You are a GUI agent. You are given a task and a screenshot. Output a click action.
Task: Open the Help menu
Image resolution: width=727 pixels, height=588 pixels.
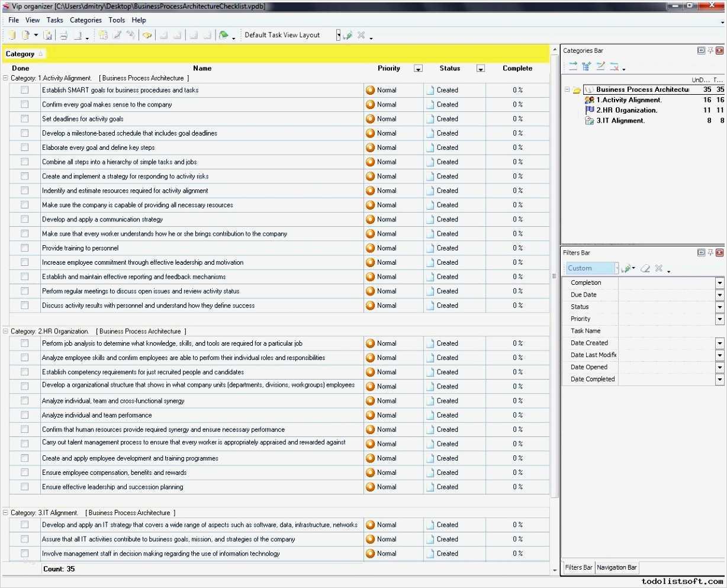coord(139,20)
